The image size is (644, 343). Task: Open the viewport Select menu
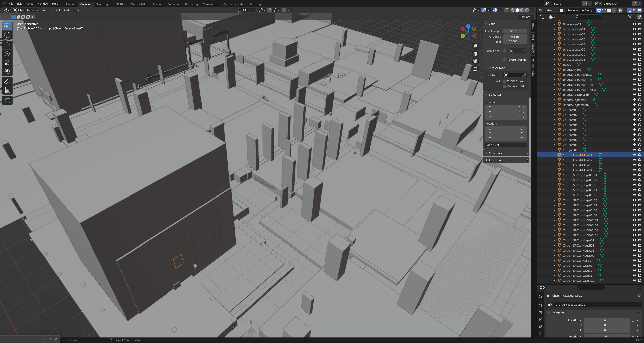[56, 10]
